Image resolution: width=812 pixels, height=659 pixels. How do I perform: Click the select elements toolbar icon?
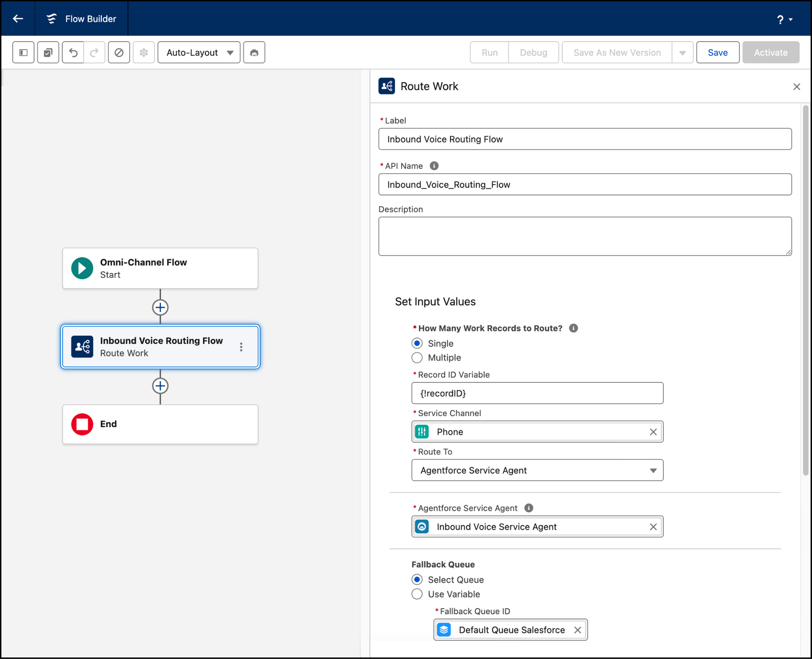48,52
